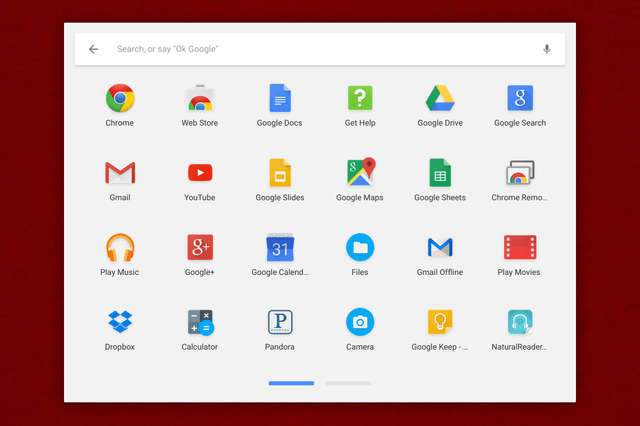The image size is (640, 426).
Task: Open Play Movies
Action: (520, 247)
